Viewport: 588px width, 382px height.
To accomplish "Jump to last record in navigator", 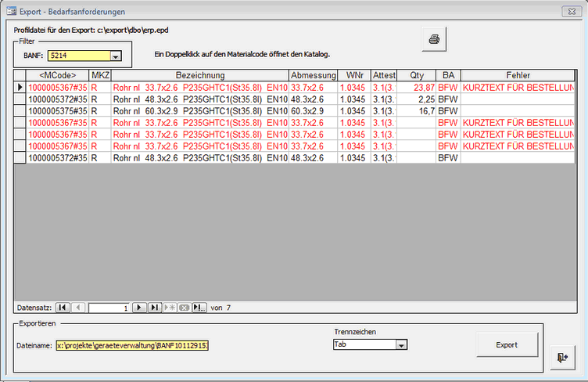I will pos(155,308).
